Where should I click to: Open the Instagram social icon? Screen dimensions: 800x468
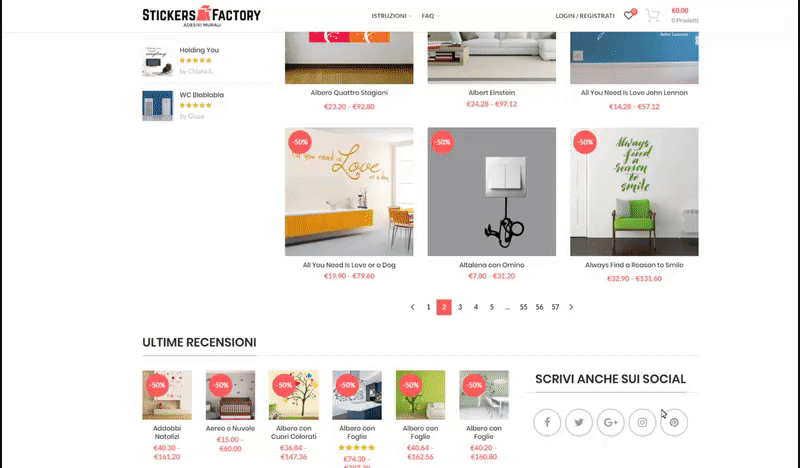click(642, 423)
